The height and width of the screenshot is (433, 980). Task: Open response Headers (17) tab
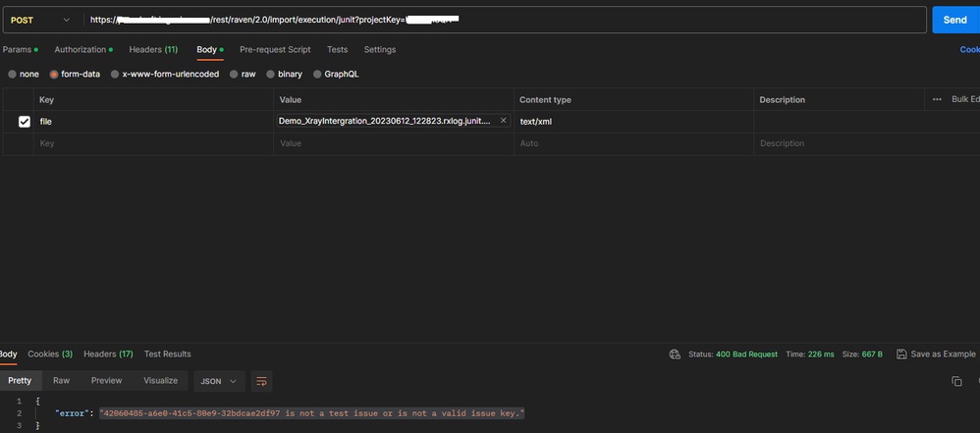tap(108, 354)
